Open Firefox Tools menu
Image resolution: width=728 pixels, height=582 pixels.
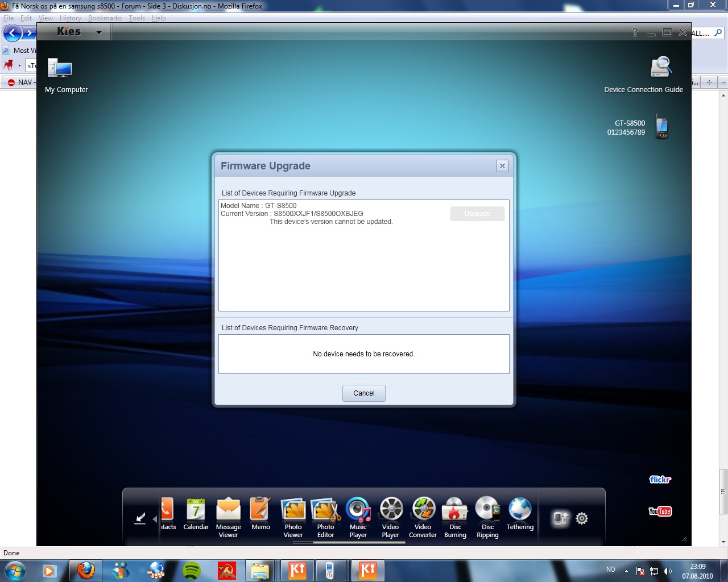pyautogui.click(x=136, y=18)
